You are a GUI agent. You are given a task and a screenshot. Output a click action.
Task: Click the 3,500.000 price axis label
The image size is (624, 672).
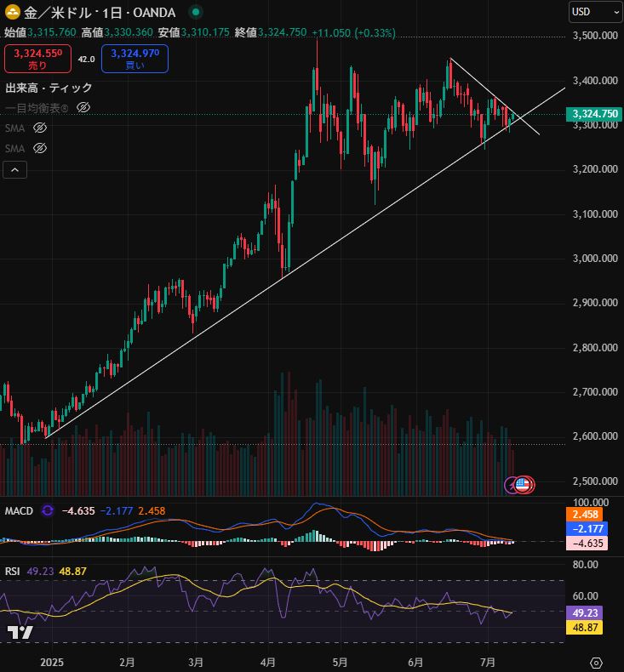coord(595,35)
